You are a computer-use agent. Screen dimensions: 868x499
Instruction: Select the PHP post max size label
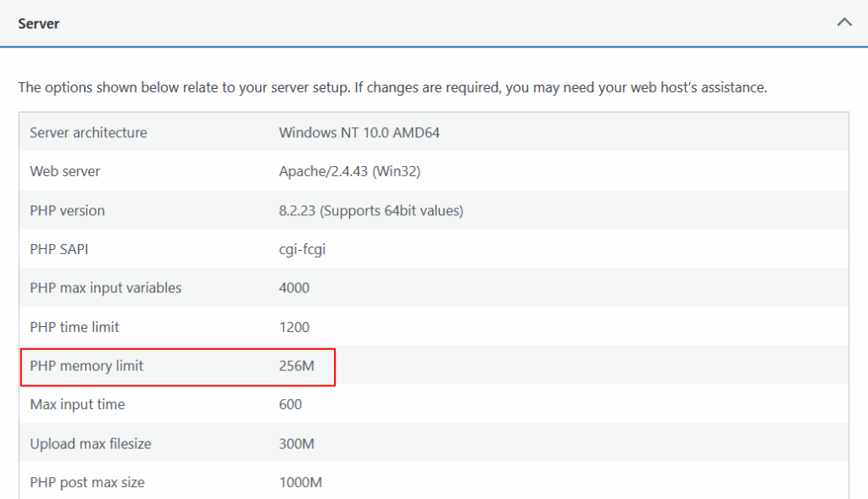[x=87, y=483]
